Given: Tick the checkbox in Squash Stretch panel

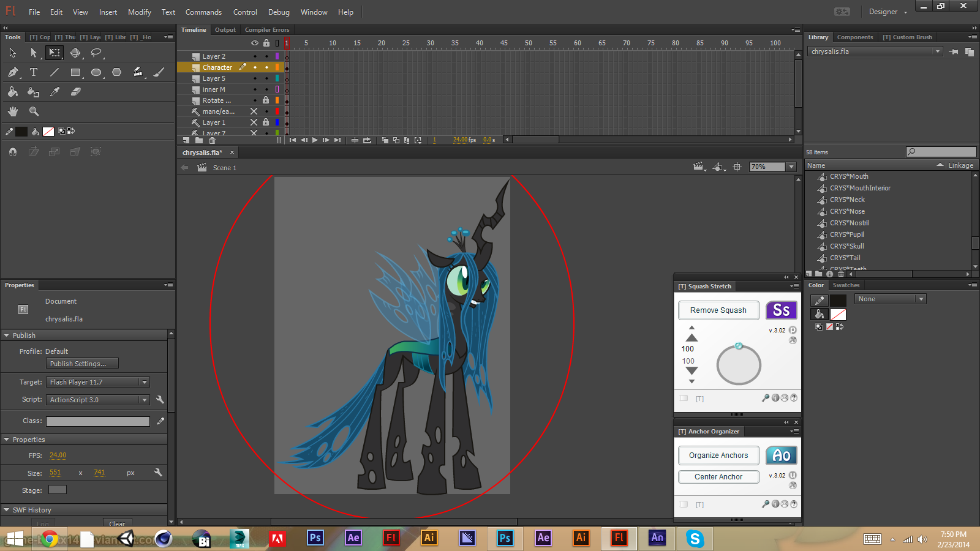Looking at the screenshot, I should [x=684, y=399].
